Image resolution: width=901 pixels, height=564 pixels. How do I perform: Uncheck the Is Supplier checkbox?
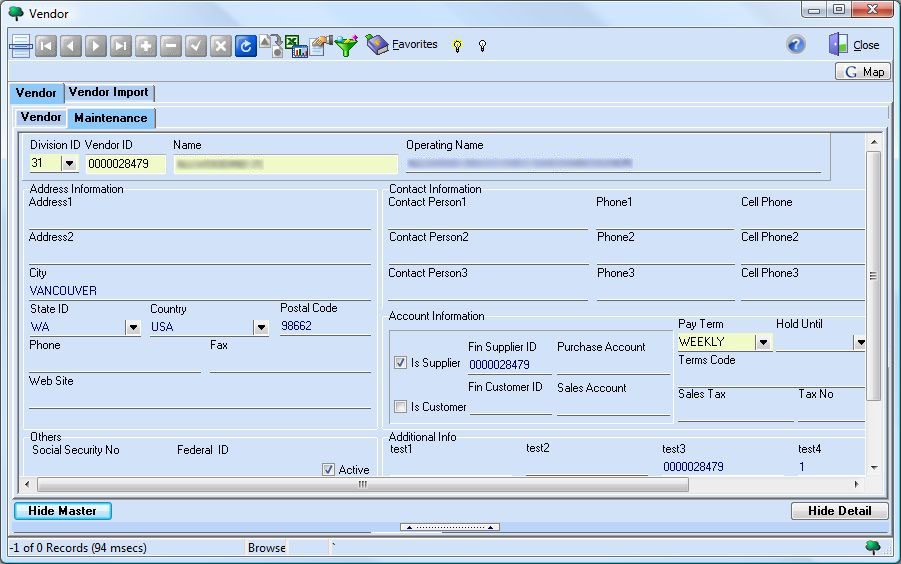point(400,363)
